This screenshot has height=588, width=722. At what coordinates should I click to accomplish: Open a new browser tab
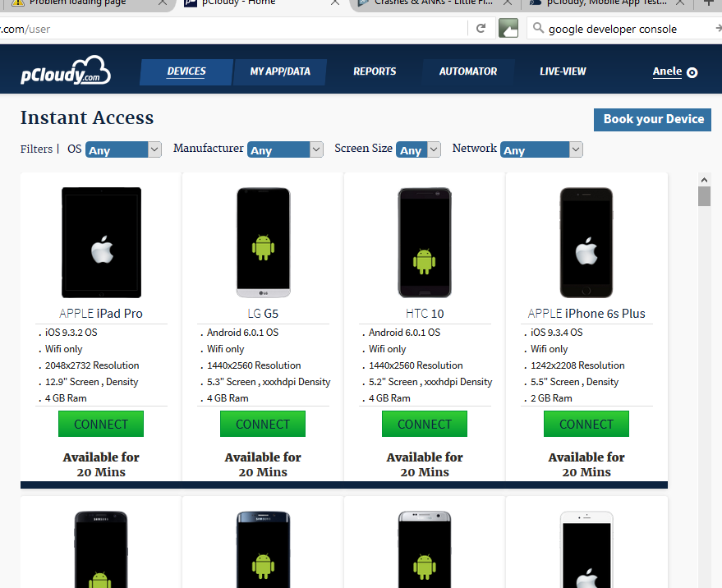tap(709, 2)
